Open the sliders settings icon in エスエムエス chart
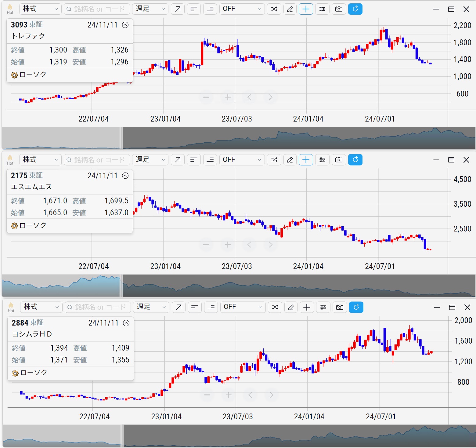Screen dimensions: 476x448 (x=322, y=160)
